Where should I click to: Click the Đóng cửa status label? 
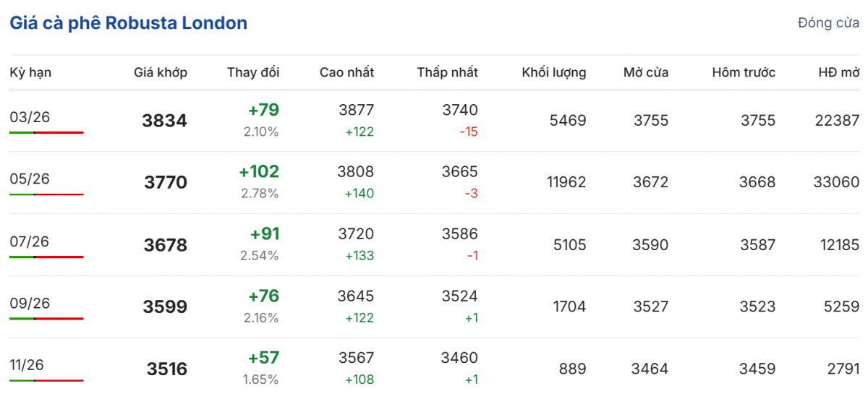pos(828,23)
